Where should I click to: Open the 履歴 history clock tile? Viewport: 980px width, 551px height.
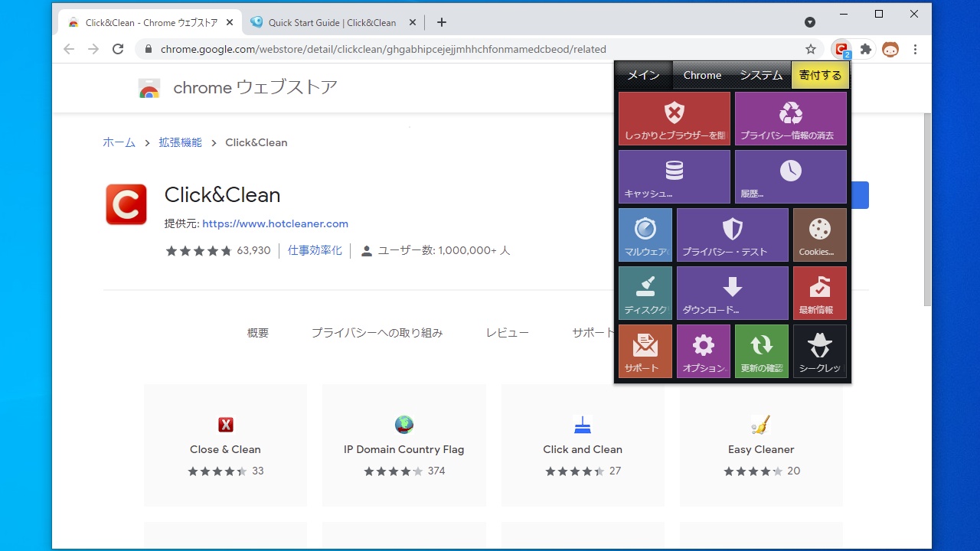[790, 177]
